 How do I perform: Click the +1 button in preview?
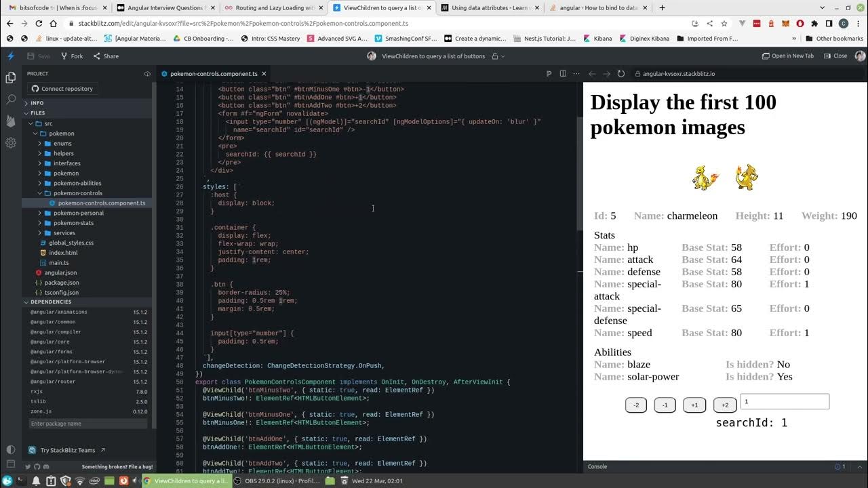pyautogui.click(x=694, y=405)
